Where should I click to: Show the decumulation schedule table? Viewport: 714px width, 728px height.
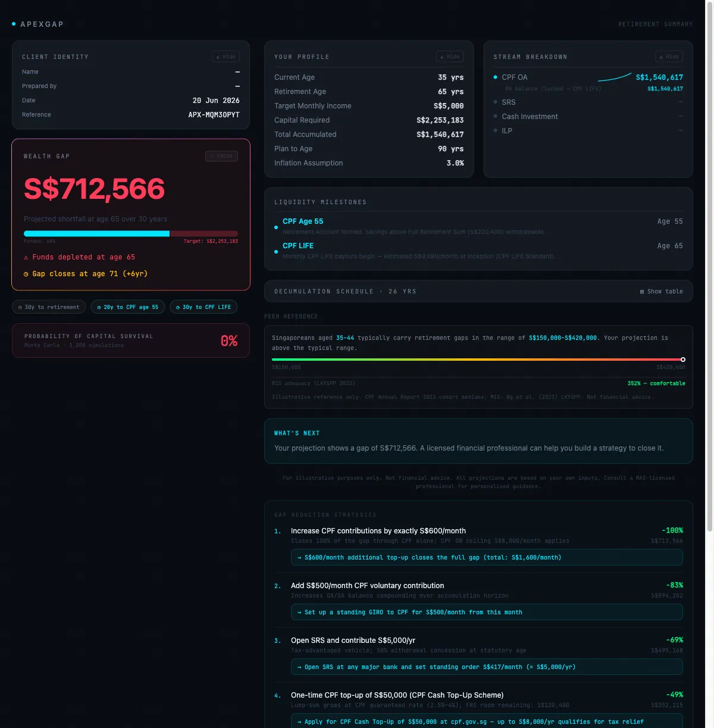click(x=661, y=292)
